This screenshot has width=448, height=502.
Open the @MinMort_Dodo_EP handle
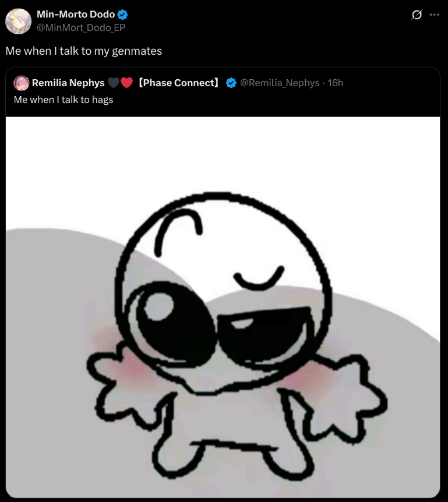pyautogui.click(x=81, y=28)
